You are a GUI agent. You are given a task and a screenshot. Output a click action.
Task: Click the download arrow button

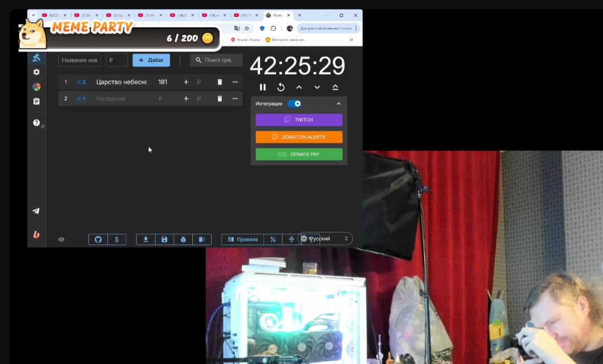tap(146, 240)
